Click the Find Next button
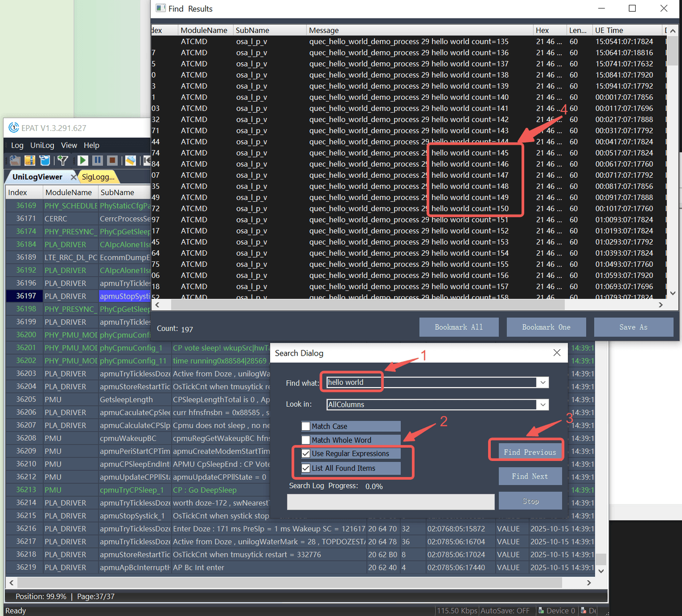 coord(530,477)
